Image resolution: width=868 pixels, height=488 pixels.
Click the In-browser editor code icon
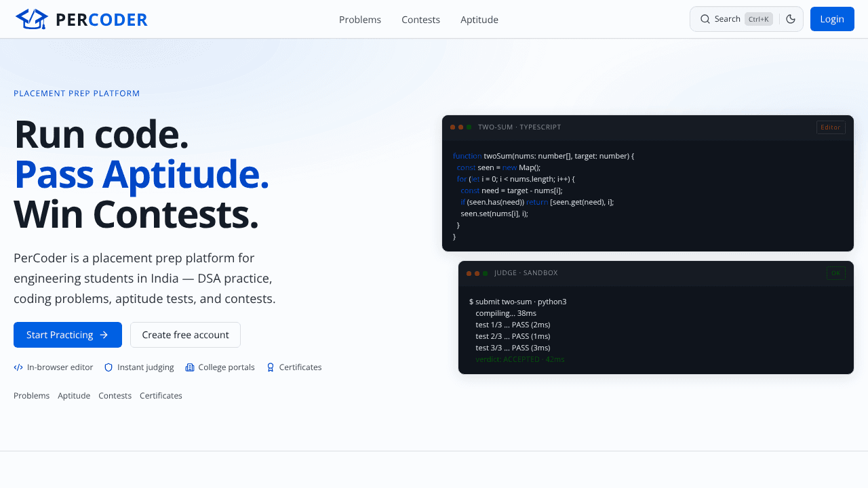(x=18, y=367)
